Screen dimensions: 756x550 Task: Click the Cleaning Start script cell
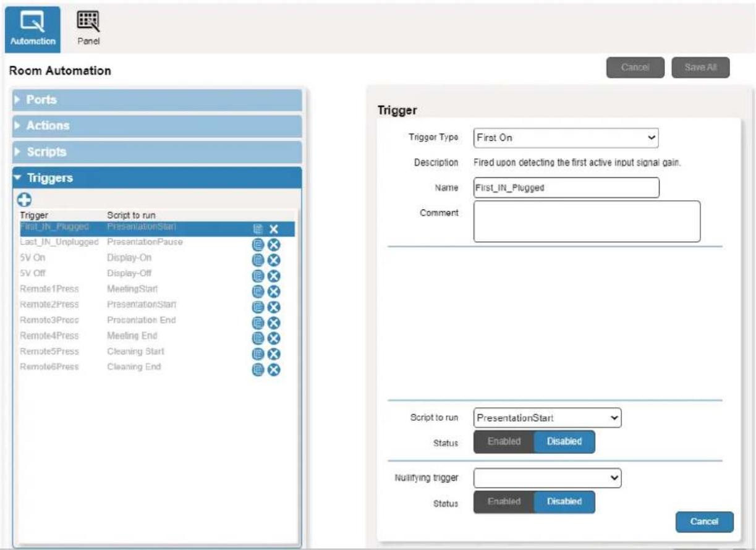135,352
